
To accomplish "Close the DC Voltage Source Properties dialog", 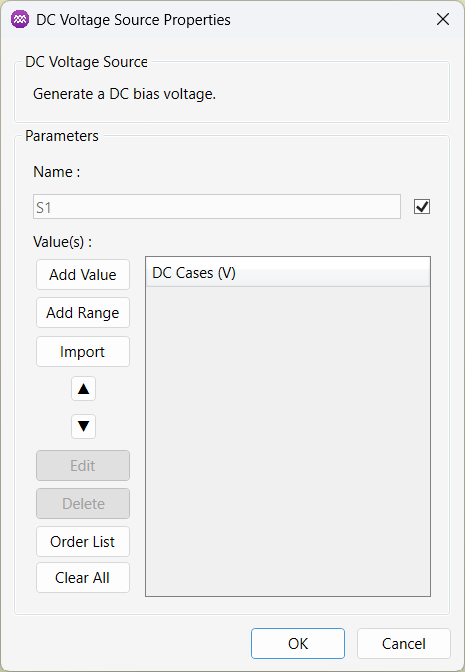I will click(x=443, y=19).
